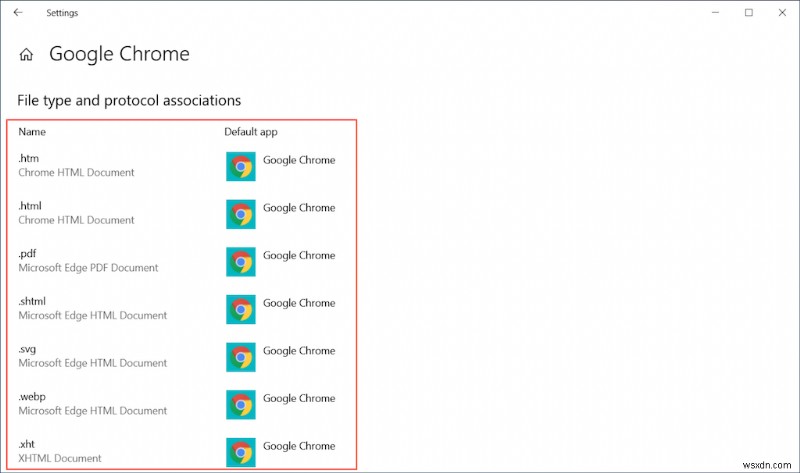The image size is (800, 473).
Task: Close the Settings window
Action: (x=782, y=12)
